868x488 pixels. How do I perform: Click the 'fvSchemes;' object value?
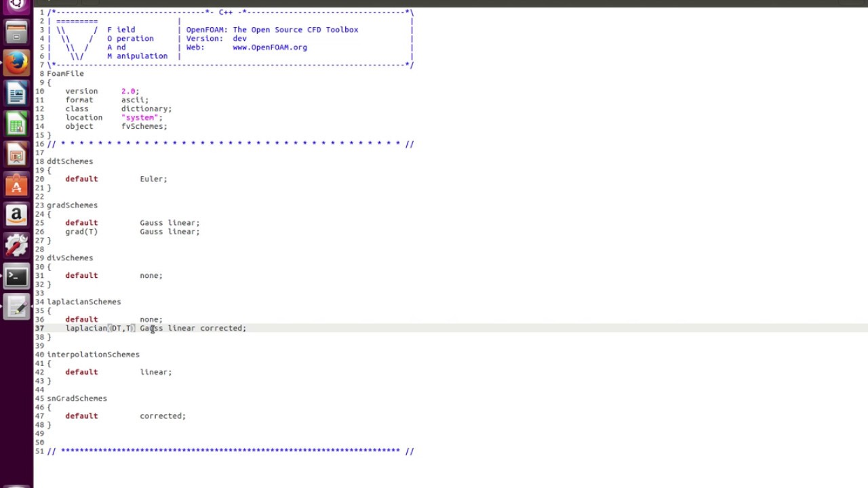click(144, 126)
